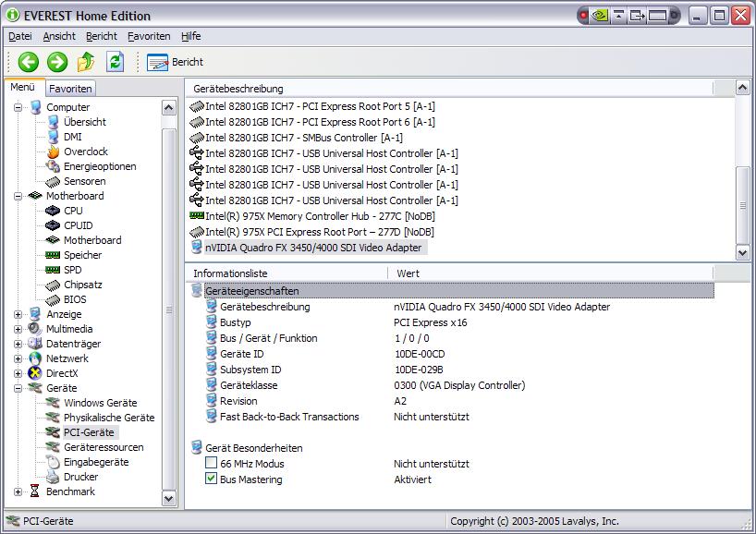Click the Refresh toolbar icon

click(115, 62)
